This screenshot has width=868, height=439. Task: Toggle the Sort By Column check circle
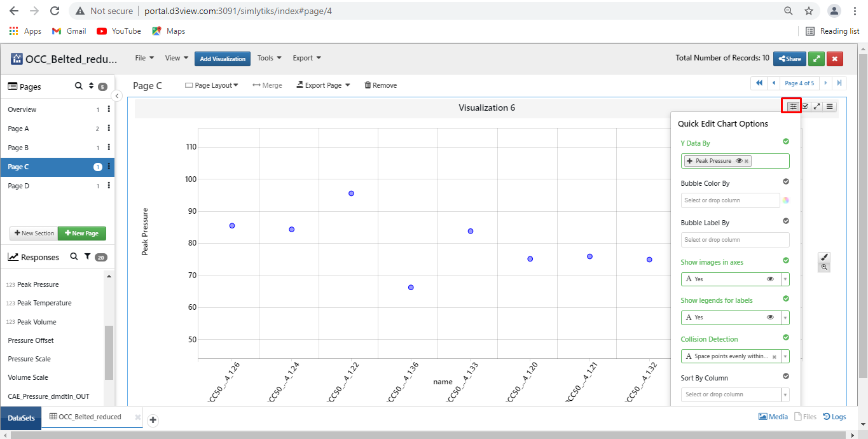786,377
